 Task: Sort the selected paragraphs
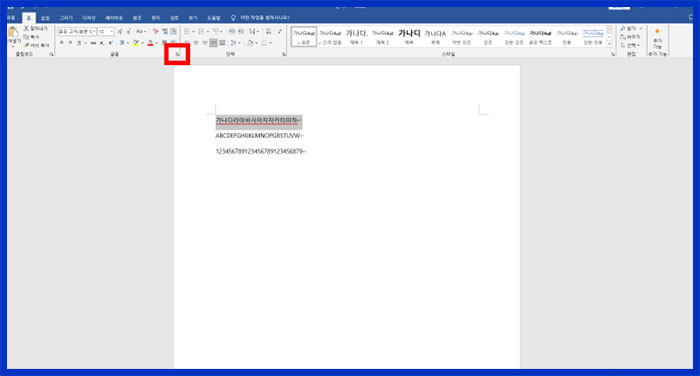click(x=268, y=31)
